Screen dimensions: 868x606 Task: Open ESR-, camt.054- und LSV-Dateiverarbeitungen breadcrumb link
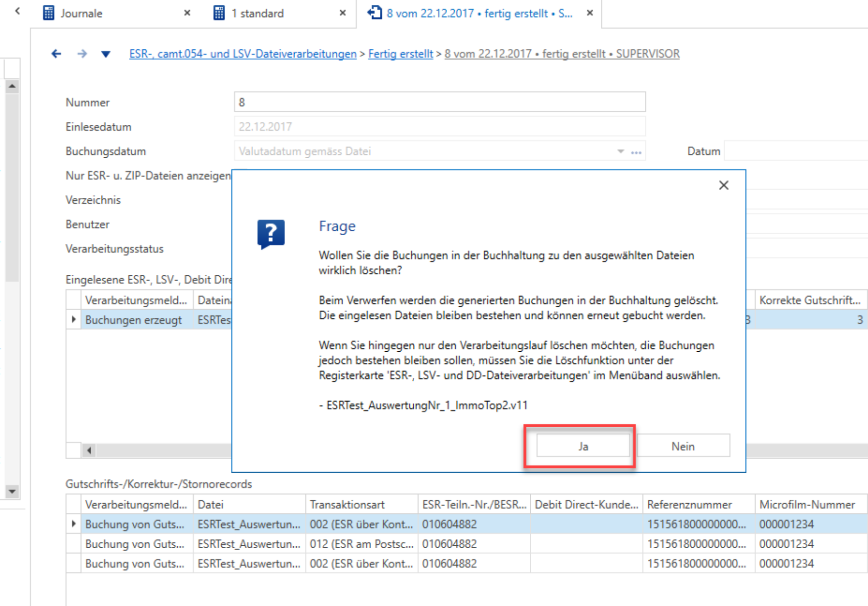243,54
